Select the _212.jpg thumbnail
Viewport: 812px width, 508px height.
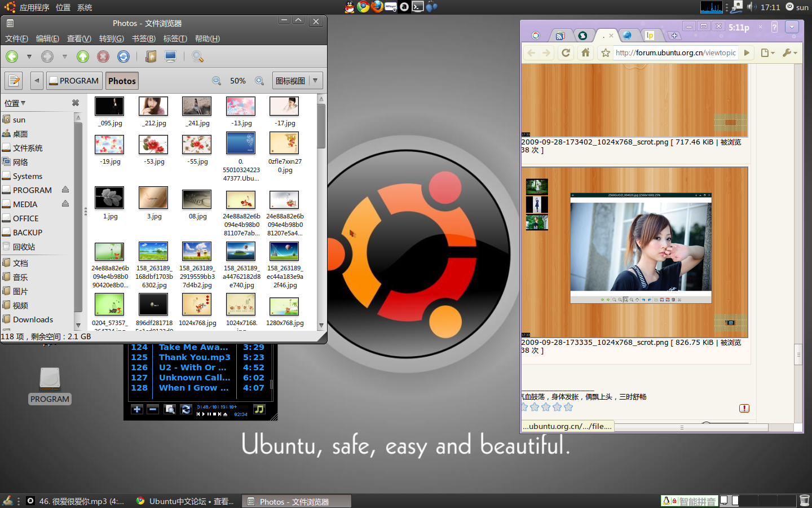point(153,106)
